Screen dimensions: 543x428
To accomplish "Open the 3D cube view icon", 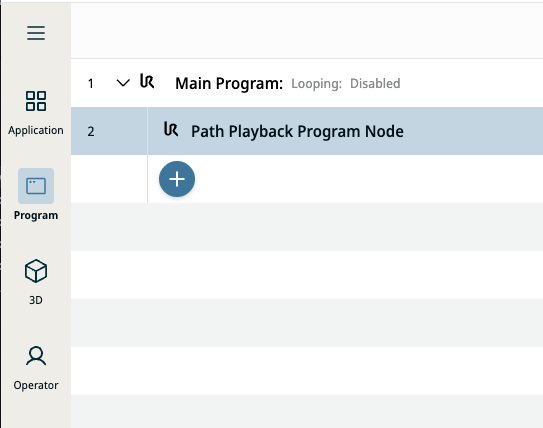I will tap(36, 271).
